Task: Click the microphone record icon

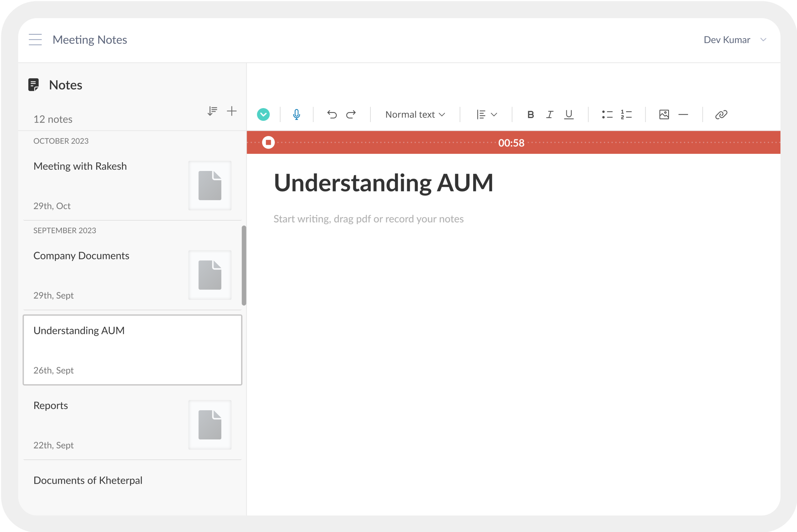Action: click(x=296, y=115)
